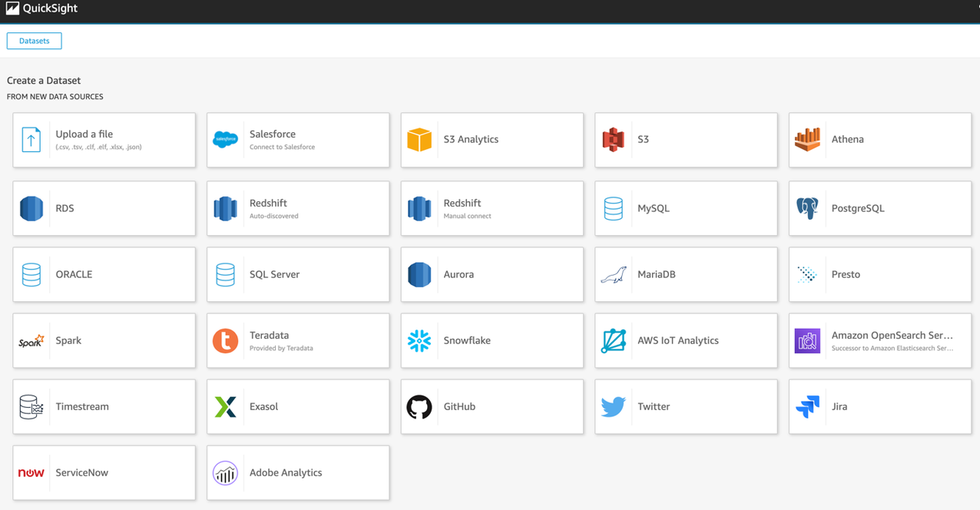The image size is (980, 510).
Task: Click the Exasol X icon
Action: click(225, 407)
